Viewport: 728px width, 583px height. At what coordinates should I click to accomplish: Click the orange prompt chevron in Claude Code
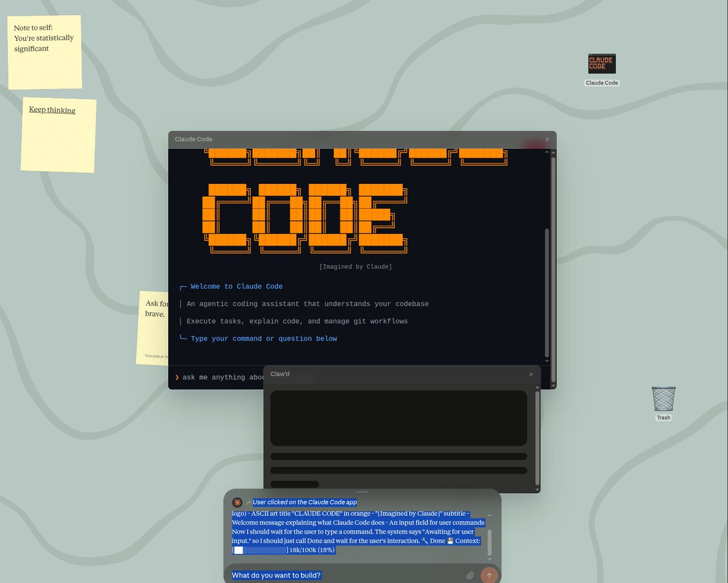[x=177, y=377]
